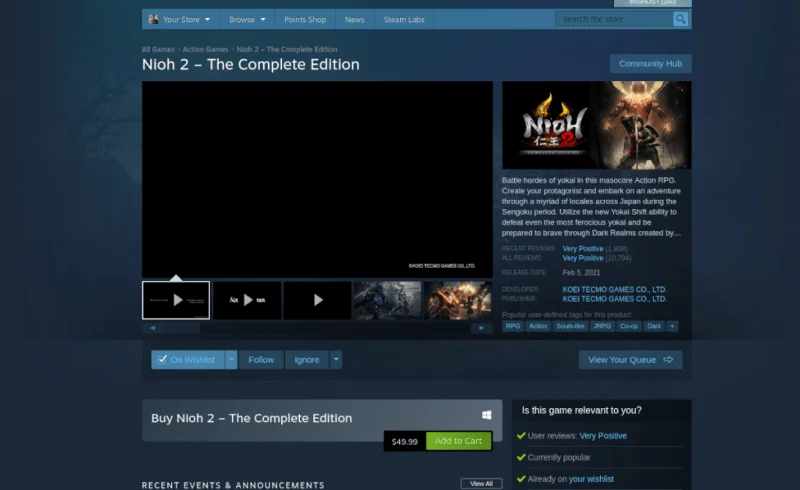The width and height of the screenshot is (800, 490).
Task: Play the second trailer thumbnail
Action: [247, 300]
